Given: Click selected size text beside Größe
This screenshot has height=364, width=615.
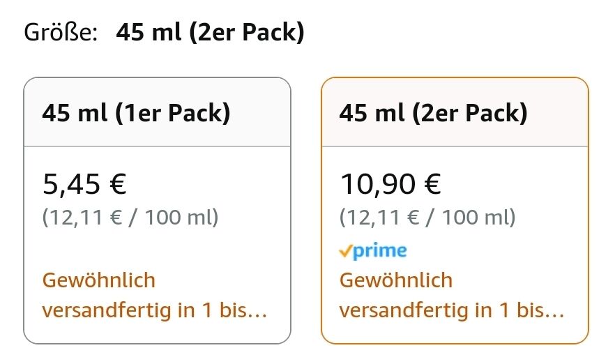Looking at the screenshot, I should pyautogui.click(x=211, y=32).
